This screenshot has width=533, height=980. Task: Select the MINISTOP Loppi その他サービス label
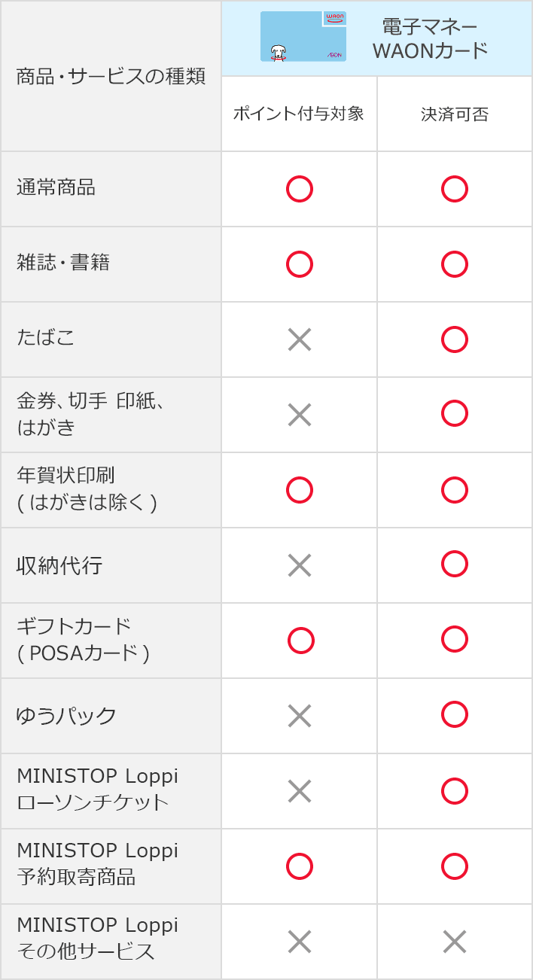click(x=97, y=939)
